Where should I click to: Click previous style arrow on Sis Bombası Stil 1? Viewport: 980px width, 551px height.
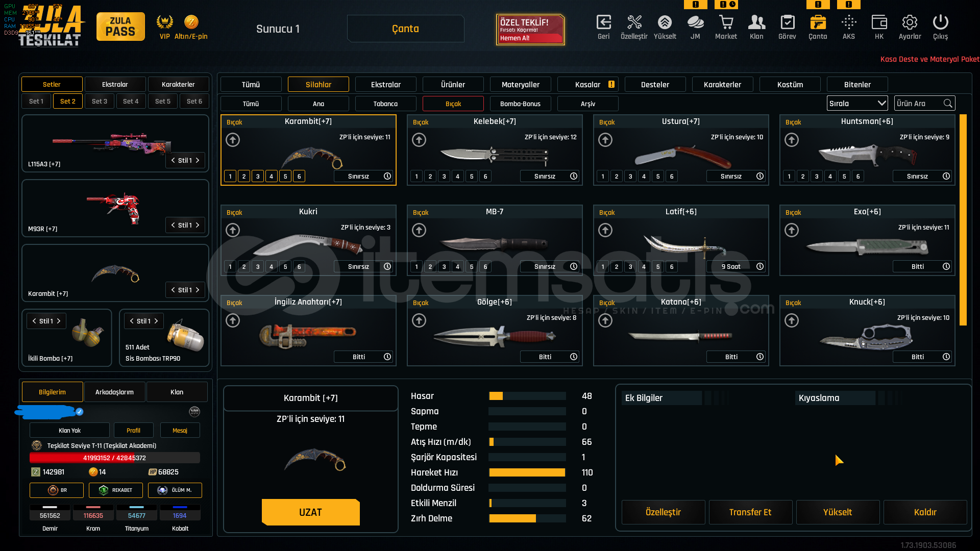click(x=132, y=321)
